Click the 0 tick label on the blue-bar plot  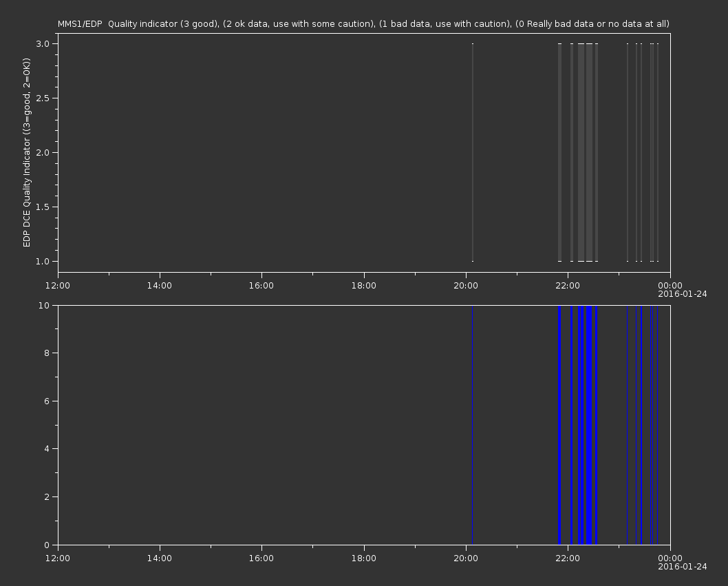click(x=47, y=545)
